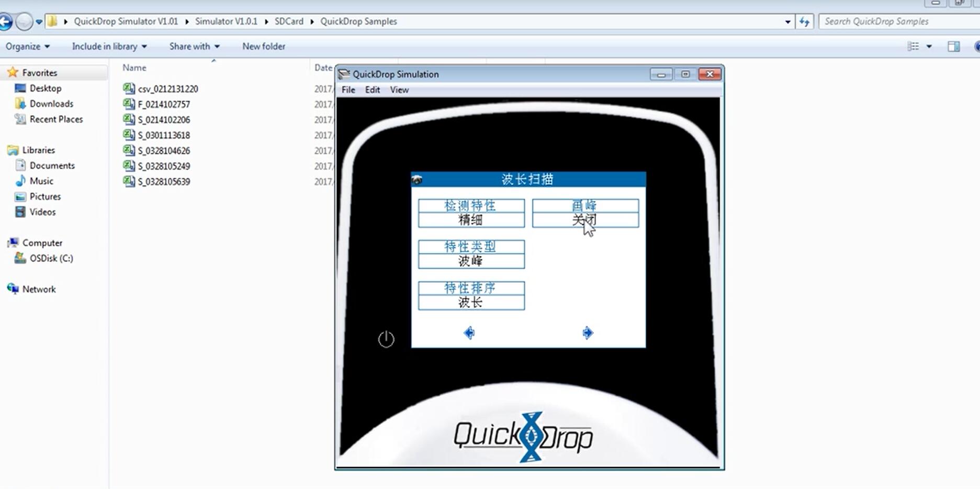Expand the address bar history dropdown
The width and height of the screenshot is (980, 489).
click(x=787, y=21)
